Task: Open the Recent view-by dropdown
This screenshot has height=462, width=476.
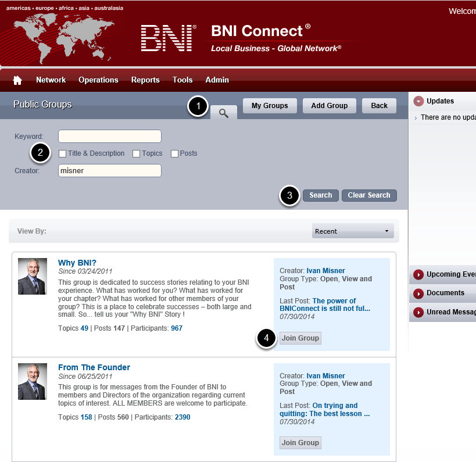Action: coord(352,231)
